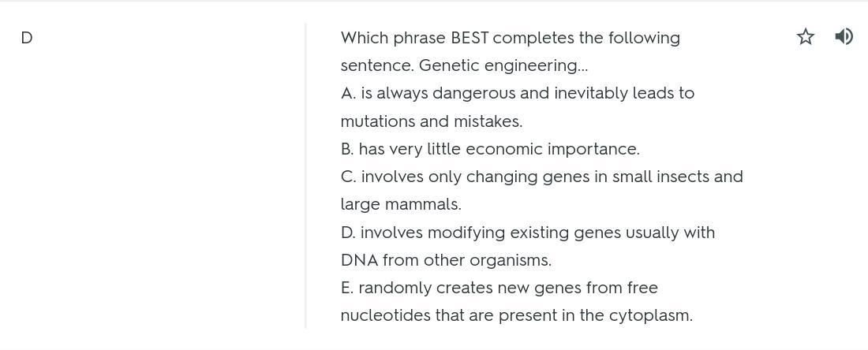This screenshot has width=868, height=350.
Task: Click the "DNA from other organisms." line
Action: [446, 260]
